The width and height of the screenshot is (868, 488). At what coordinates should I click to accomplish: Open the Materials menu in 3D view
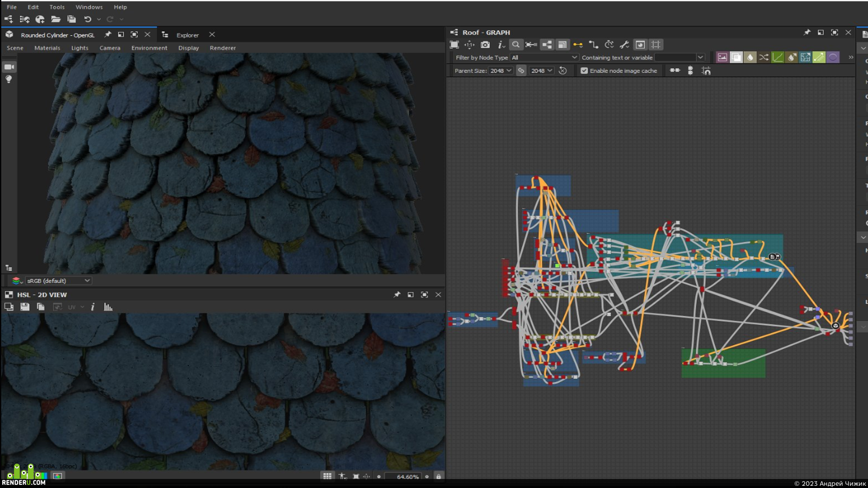coord(47,48)
